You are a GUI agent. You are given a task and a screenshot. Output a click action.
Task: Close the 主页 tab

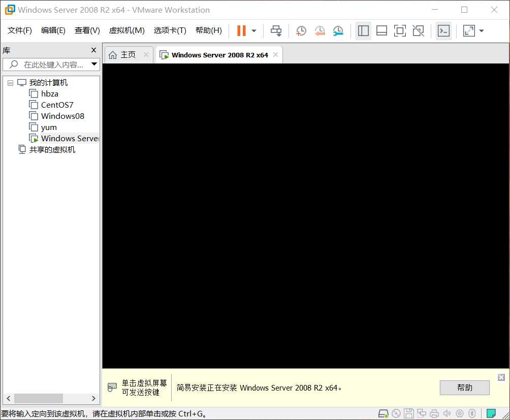146,55
